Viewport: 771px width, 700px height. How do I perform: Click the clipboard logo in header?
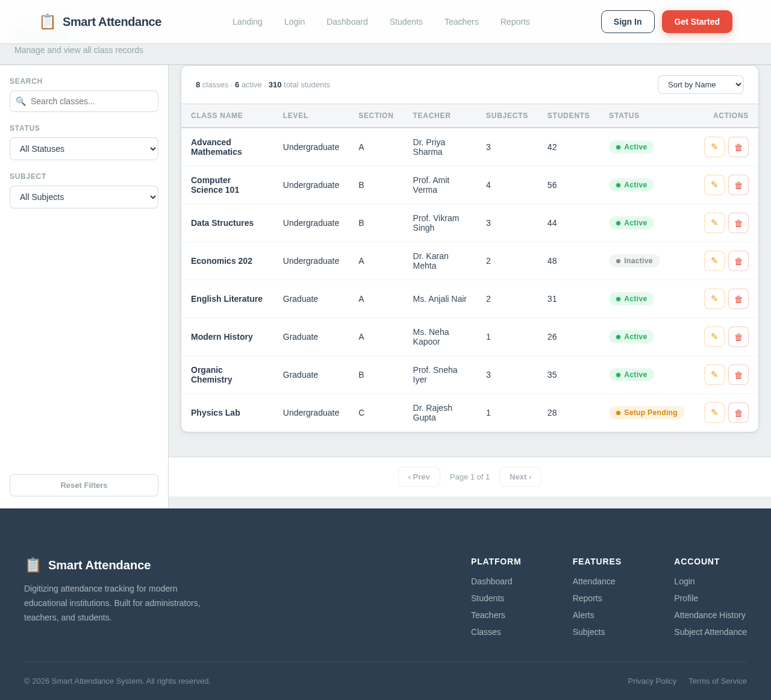47,22
